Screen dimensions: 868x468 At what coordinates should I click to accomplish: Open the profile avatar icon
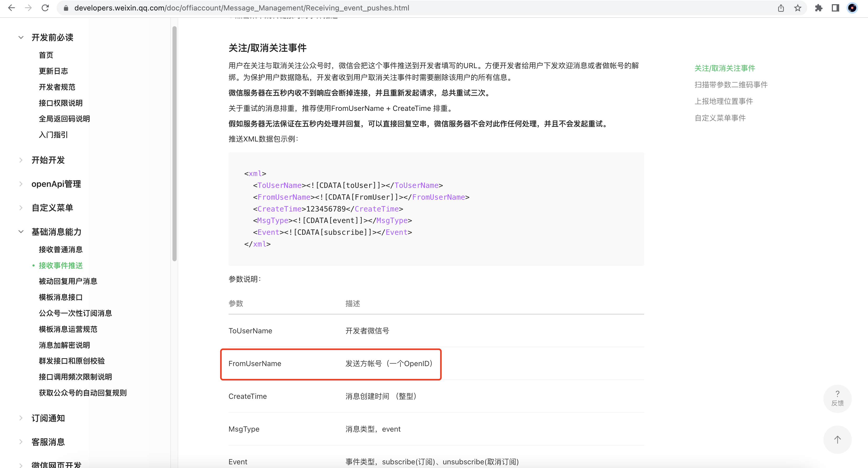click(x=852, y=8)
